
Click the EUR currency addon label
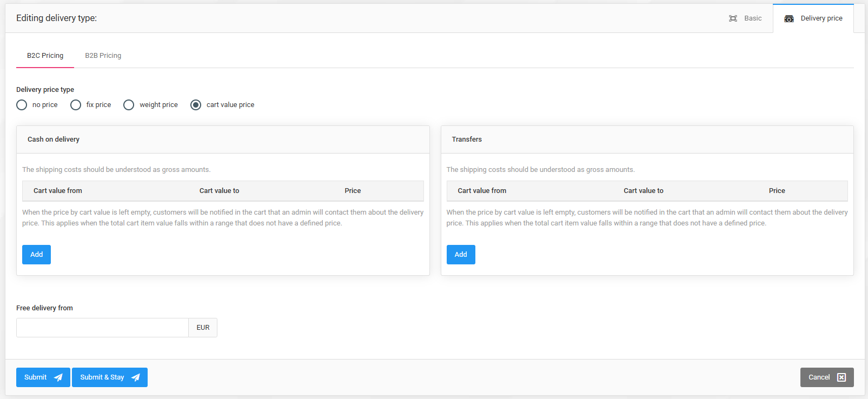click(203, 328)
